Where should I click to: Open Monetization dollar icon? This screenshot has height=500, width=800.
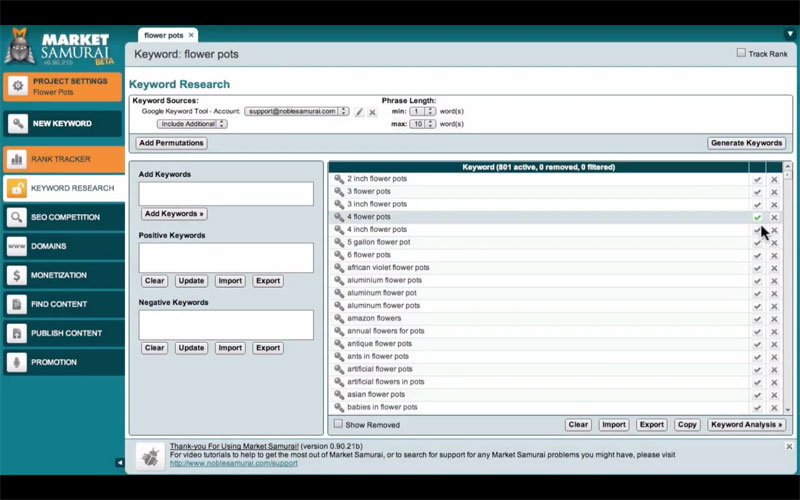[x=16, y=276]
